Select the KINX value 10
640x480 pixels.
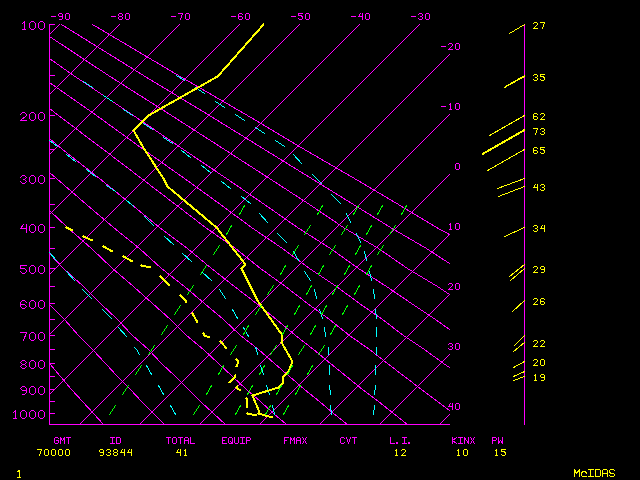click(x=460, y=452)
